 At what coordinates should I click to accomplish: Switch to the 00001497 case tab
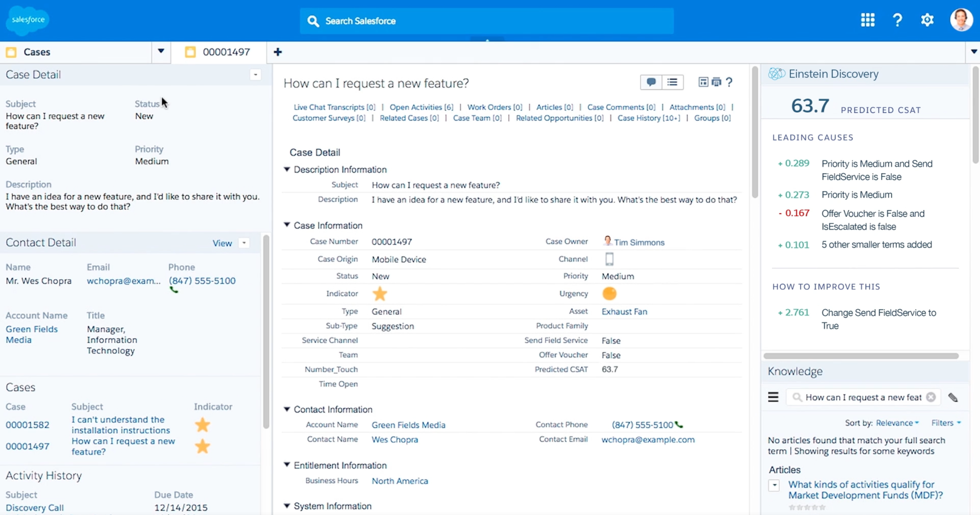218,52
